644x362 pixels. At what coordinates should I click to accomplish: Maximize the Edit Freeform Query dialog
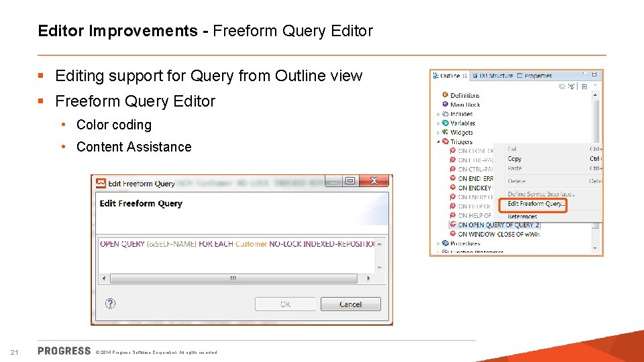pos(350,181)
